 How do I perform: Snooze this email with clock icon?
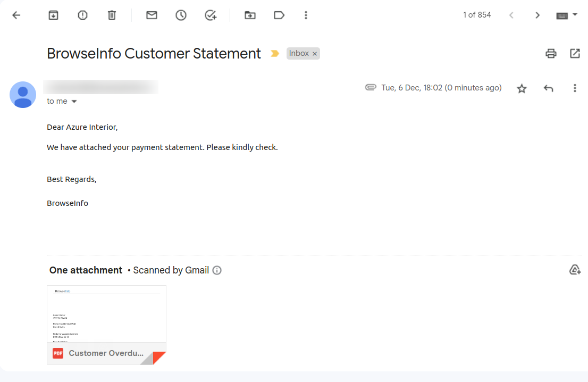[x=181, y=15]
